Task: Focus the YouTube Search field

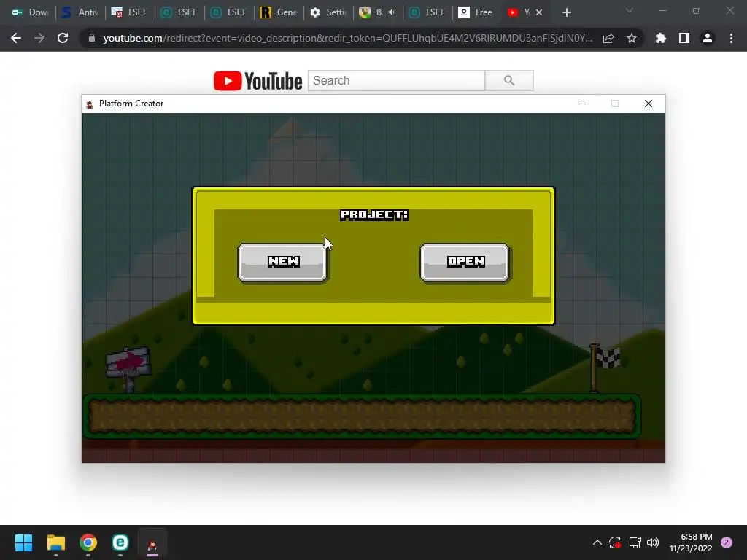Action: (x=396, y=80)
